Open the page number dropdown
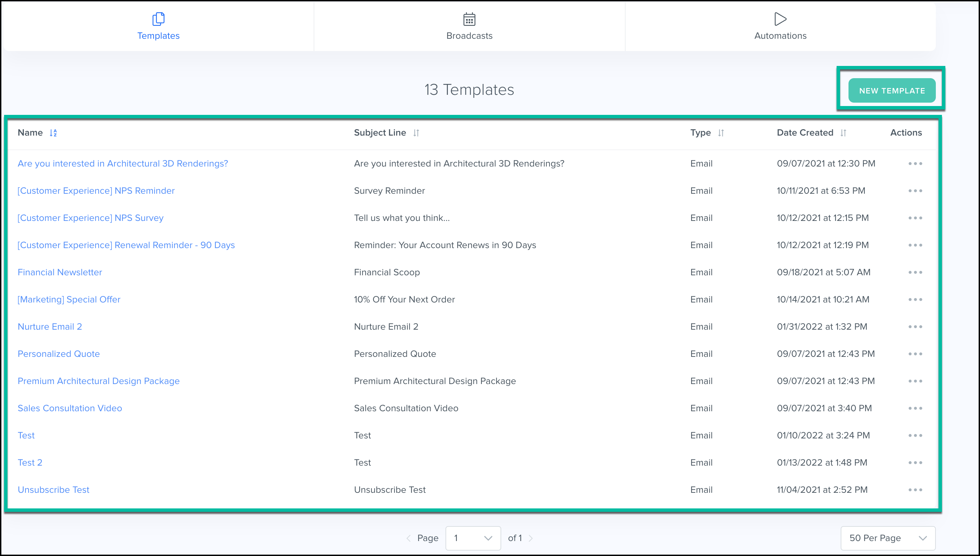The height and width of the screenshot is (556, 980). 473,538
